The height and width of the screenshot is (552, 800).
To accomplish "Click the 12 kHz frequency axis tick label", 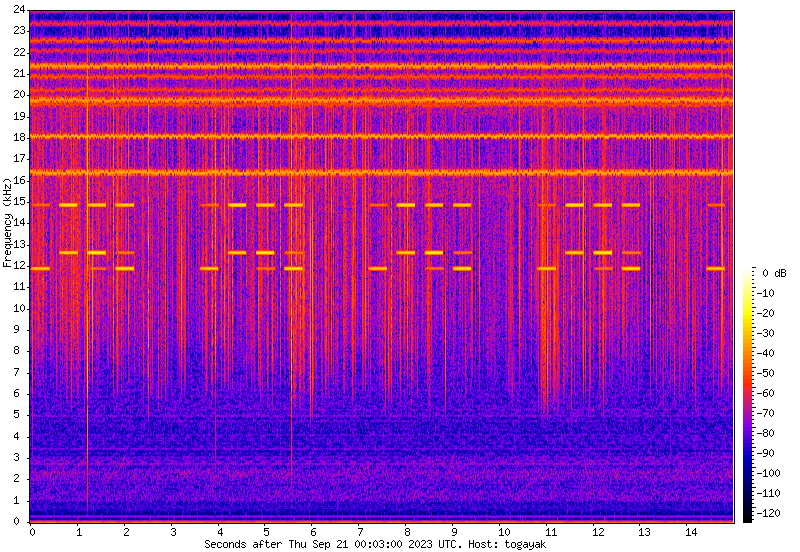I will pos(19,265).
